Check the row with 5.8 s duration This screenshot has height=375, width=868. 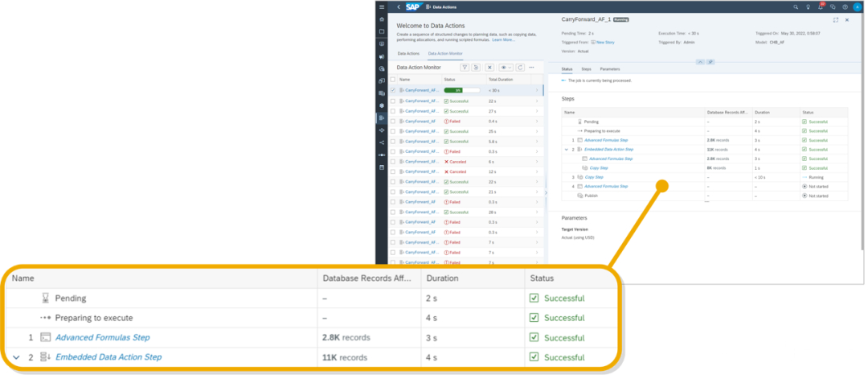(393, 142)
